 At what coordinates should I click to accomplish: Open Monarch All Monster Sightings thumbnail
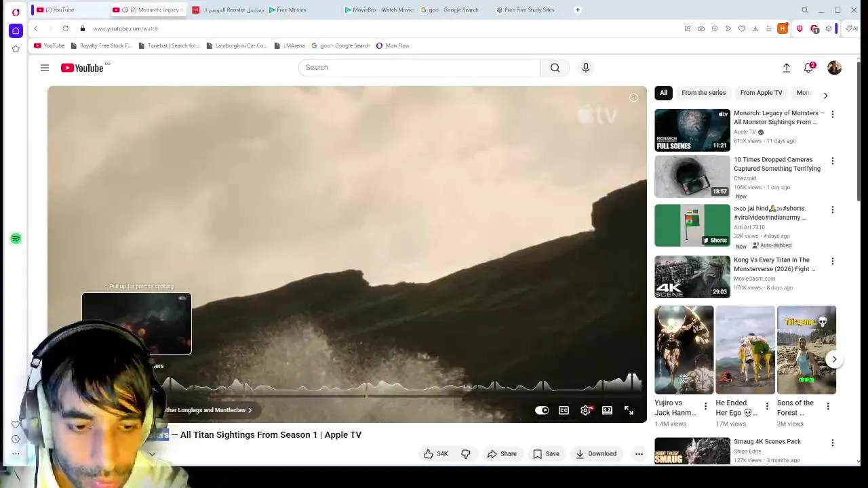[692, 130]
